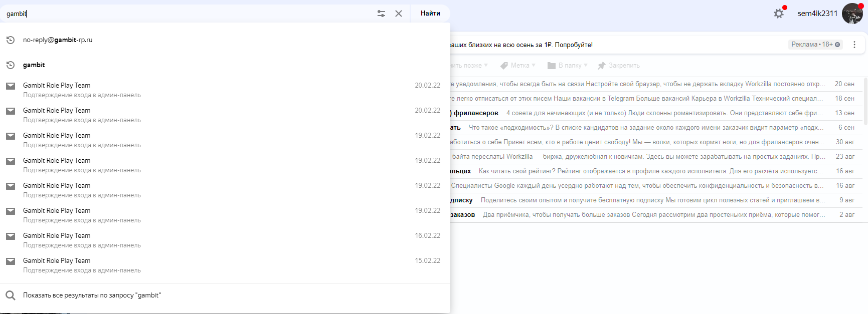Open search filter settings icon
868x314 pixels.
(381, 14)
